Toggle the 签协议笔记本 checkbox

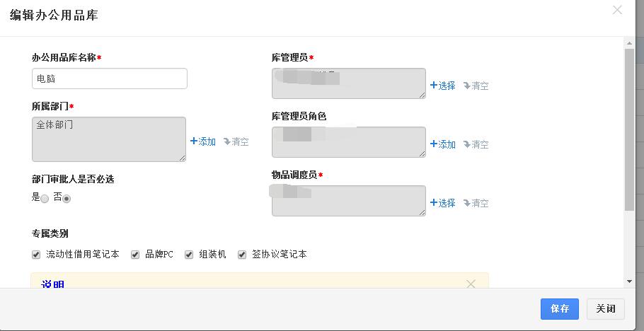pyautogui.click(x=242, y=255)
